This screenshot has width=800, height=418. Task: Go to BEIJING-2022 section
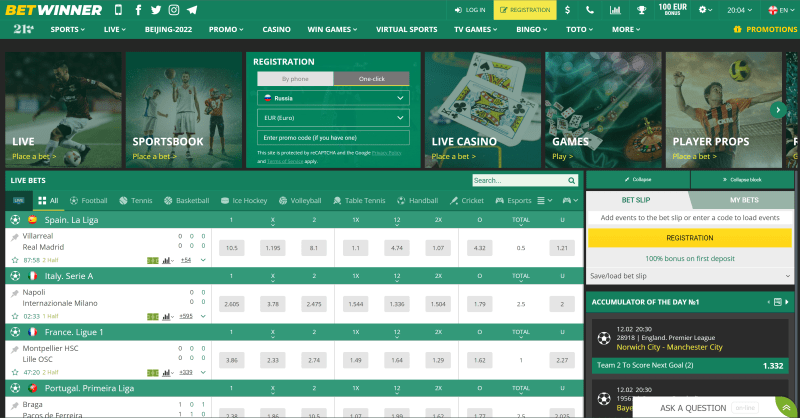(x=168, y=30)
